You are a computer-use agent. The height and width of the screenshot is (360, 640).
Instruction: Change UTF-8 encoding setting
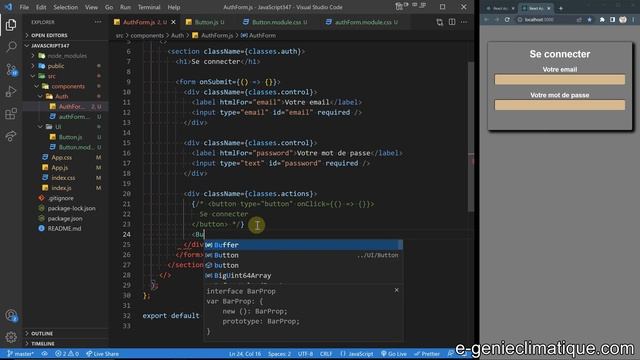click(305, 354)
